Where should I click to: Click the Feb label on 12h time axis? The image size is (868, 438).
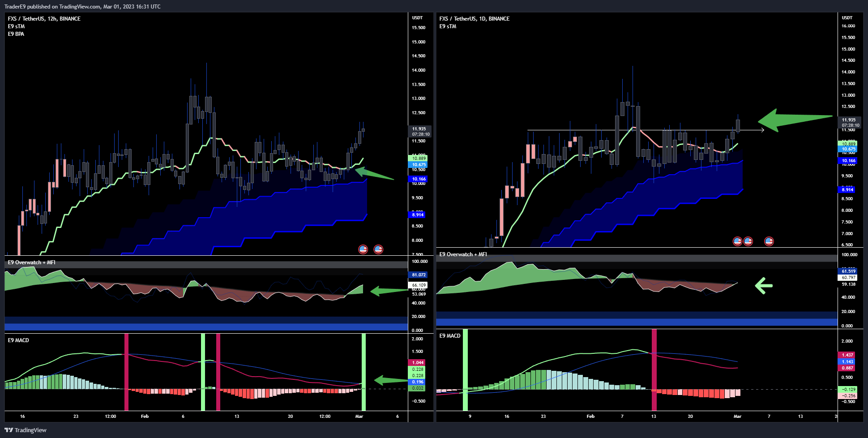point(145,417)
